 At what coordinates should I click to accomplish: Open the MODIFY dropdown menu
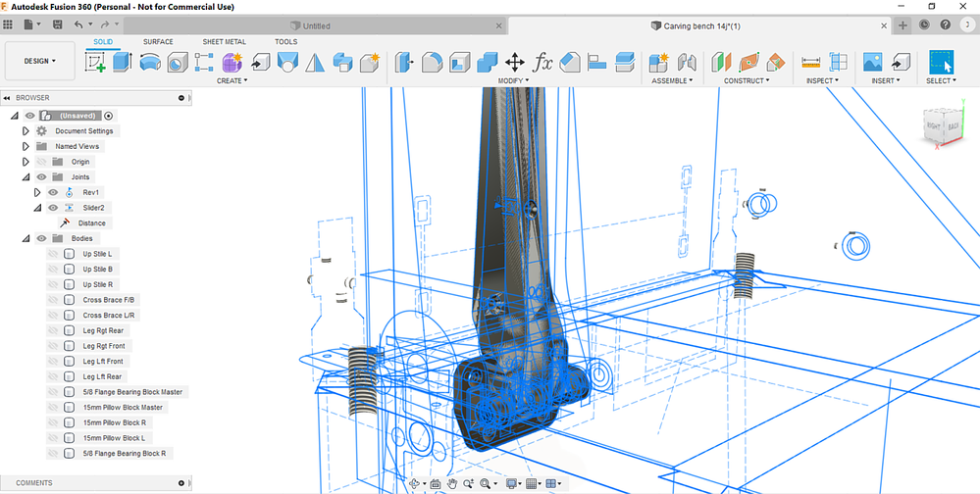pyautogui.click(x=514, y=80)
